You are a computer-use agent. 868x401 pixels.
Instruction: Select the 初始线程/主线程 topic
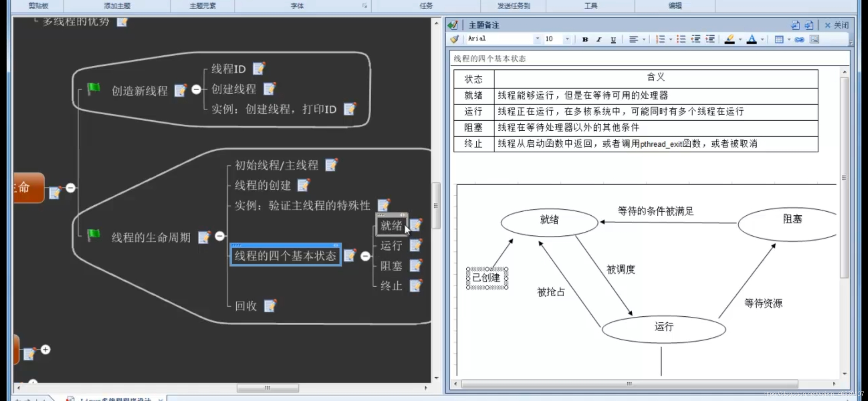pyautogui.click(x=276, y=165)
